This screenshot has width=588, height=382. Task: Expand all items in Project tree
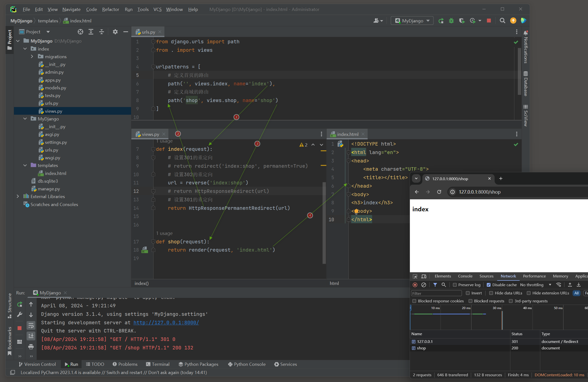[91, 32]
